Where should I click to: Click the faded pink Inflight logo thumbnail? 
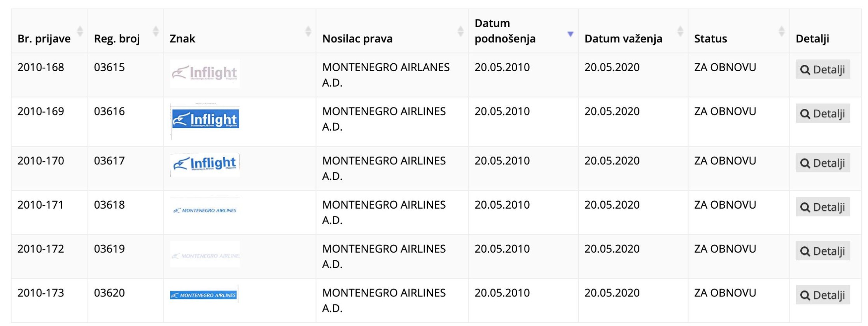205,73
